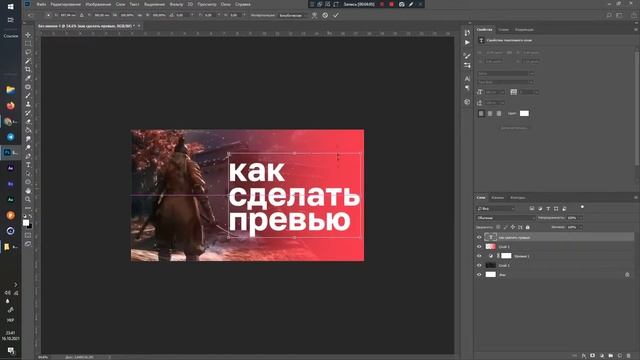Select the Lasso tool
This screenshot has width=640, height=360.
[28, 52]
